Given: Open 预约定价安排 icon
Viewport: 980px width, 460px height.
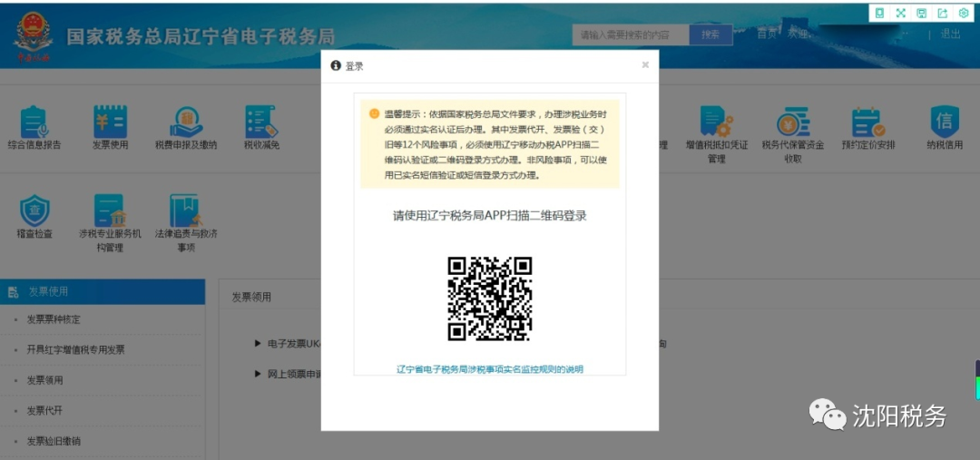Looking at the screenshot, I should coord(868,122).
